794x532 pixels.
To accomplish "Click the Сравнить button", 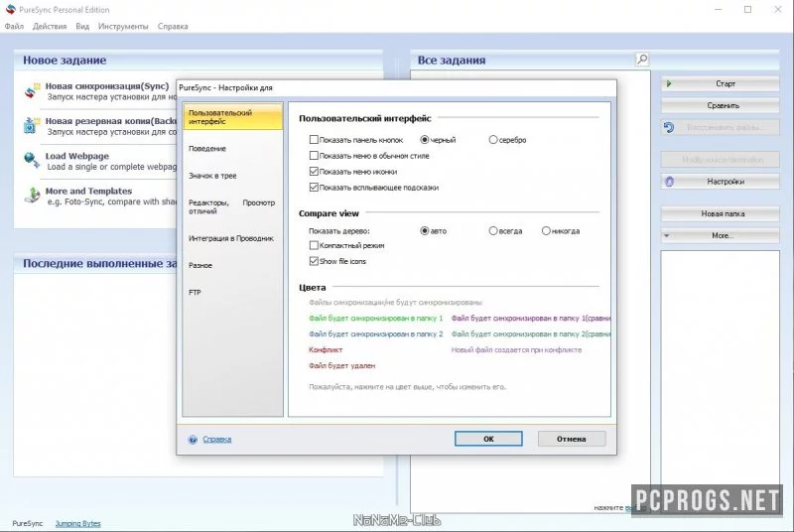I will (720, 105).
